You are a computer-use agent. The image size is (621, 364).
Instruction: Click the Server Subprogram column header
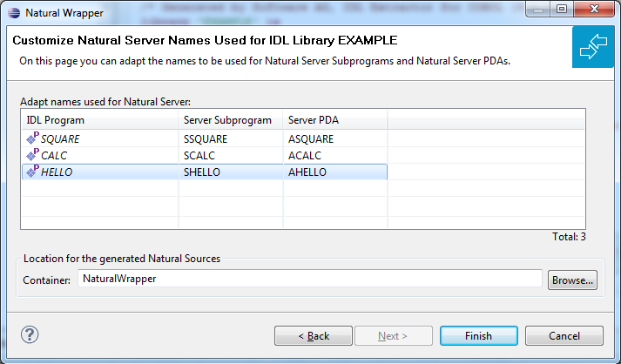click(x=231, y=119)
